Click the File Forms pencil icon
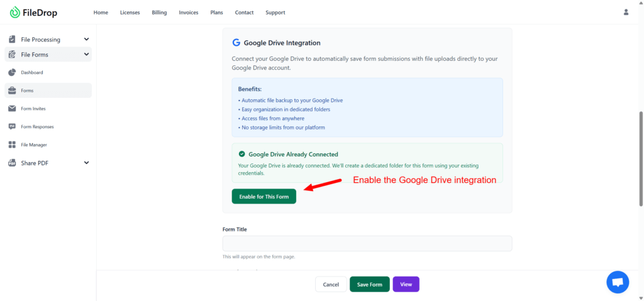This screenshot has height=301, width=644. point(12,54)
